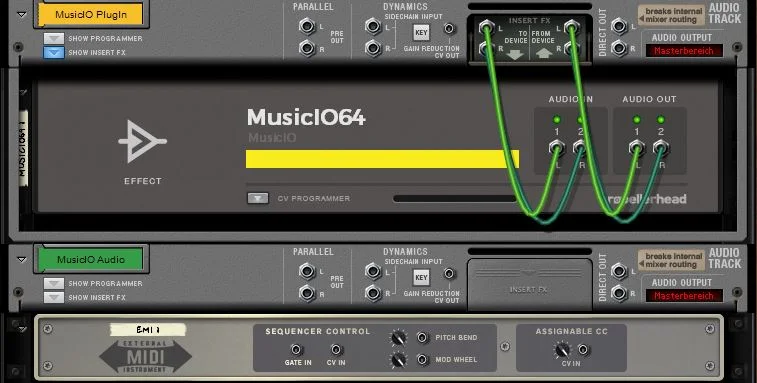Expand the CV Programmer section
This screenshot has height=383, width=757.
(x=258, y=199)
